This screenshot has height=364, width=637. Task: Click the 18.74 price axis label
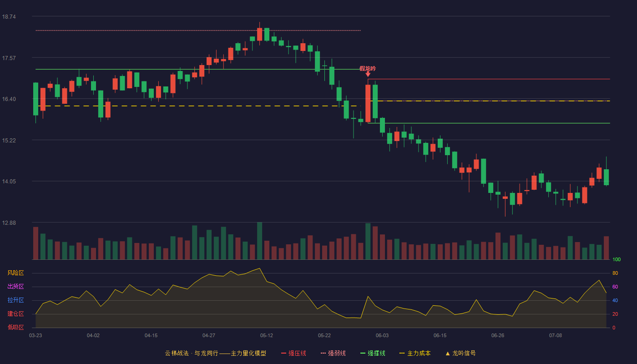(x=9, y=17)
